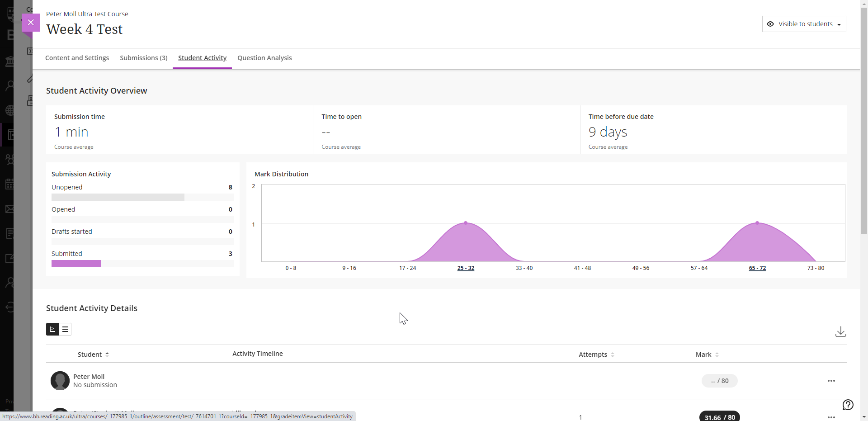Open the Submissions (3) tab
This screenshot has height=421, width=868.
pyautogui.click(x=143, y=58)
